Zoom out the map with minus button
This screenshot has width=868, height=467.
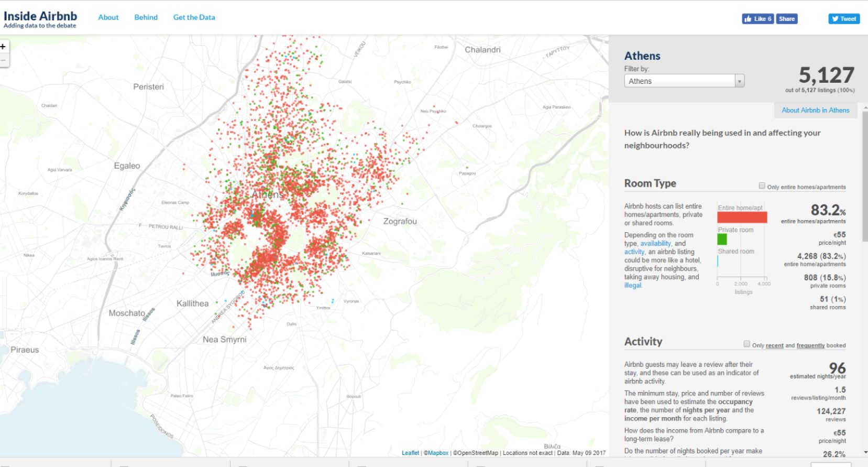[x=3, y=60]
